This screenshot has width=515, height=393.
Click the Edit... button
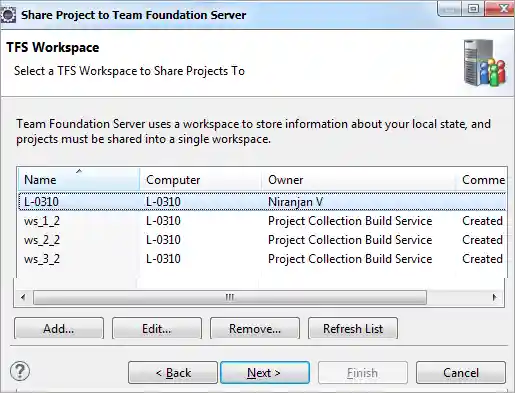[x=157, y=329]
